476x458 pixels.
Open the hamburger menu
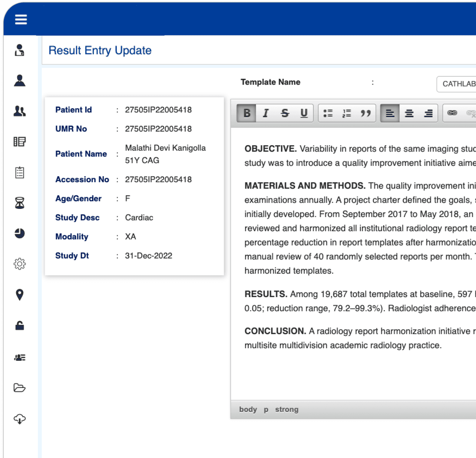point(21,19)
